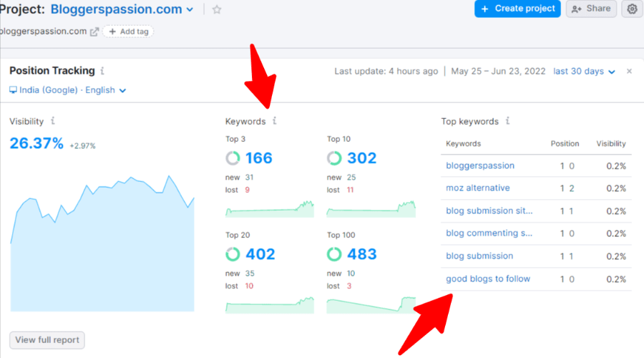Open the blog commenting s... keyword link
The image size is (644, 358).
(x=489, y=233)
